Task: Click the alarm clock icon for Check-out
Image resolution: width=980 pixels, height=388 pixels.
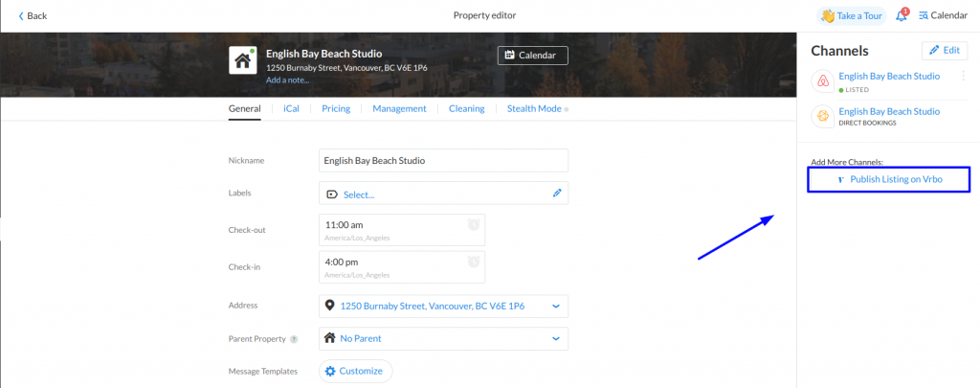Action: [474, 224]
